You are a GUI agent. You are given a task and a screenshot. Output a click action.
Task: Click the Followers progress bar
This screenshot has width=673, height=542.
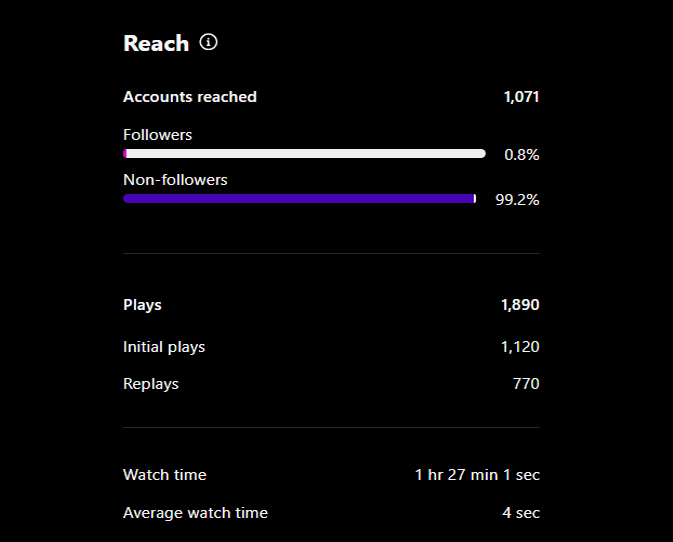click(x=304, y=154)
